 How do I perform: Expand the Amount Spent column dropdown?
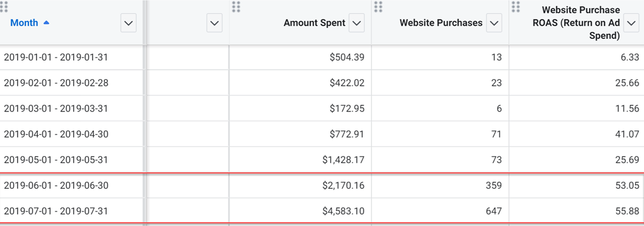click(356, 24)
